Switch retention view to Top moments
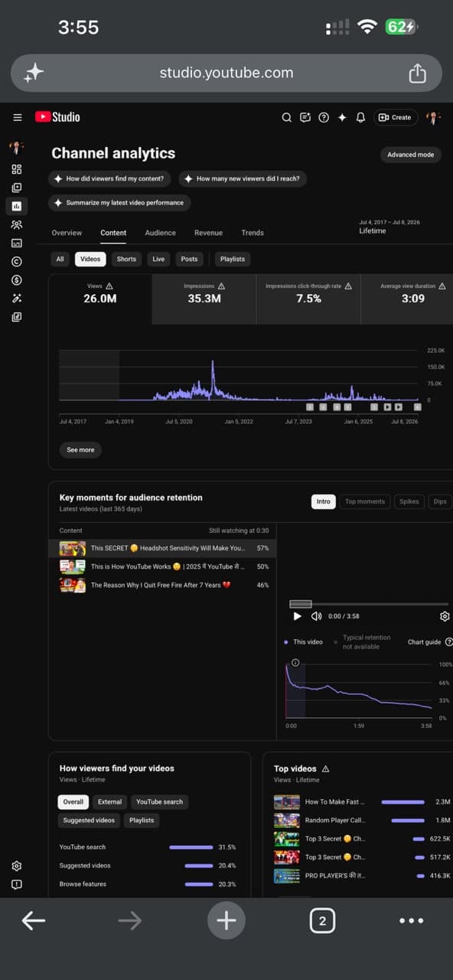 tap(365, 501)
